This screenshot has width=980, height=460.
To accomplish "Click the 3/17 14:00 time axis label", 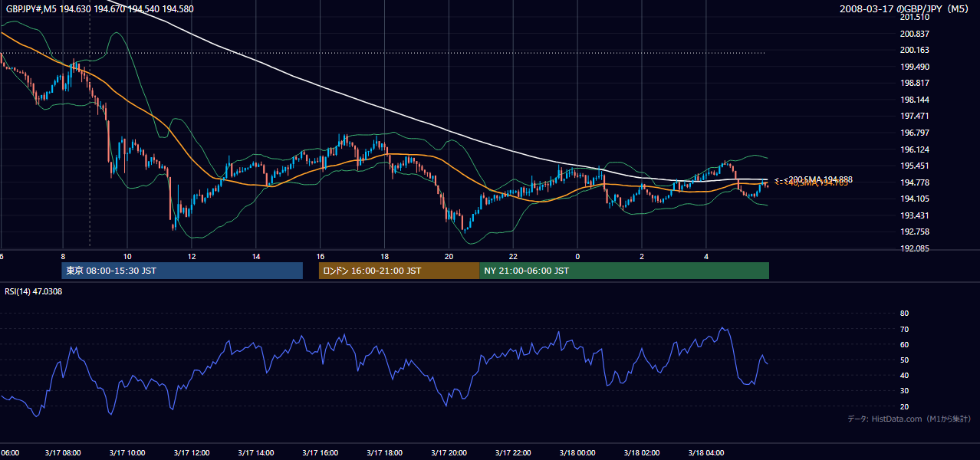I will (256, 452).
